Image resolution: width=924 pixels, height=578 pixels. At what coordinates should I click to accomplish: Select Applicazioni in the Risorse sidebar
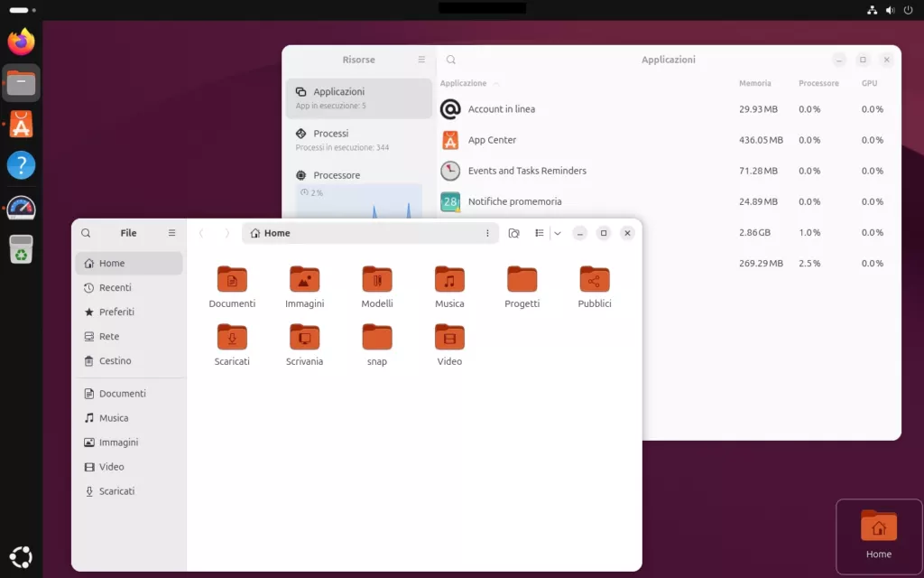click(x=359, y=98)
